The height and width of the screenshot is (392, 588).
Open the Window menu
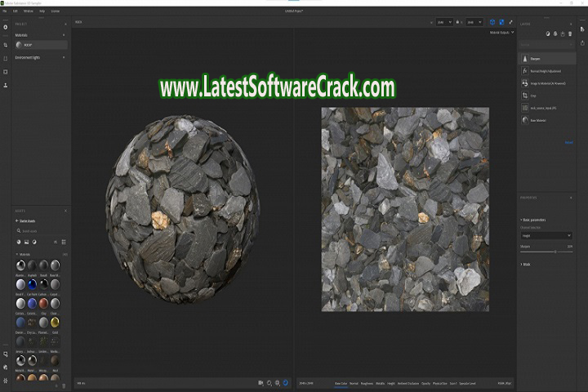click(x=30, y=11)
